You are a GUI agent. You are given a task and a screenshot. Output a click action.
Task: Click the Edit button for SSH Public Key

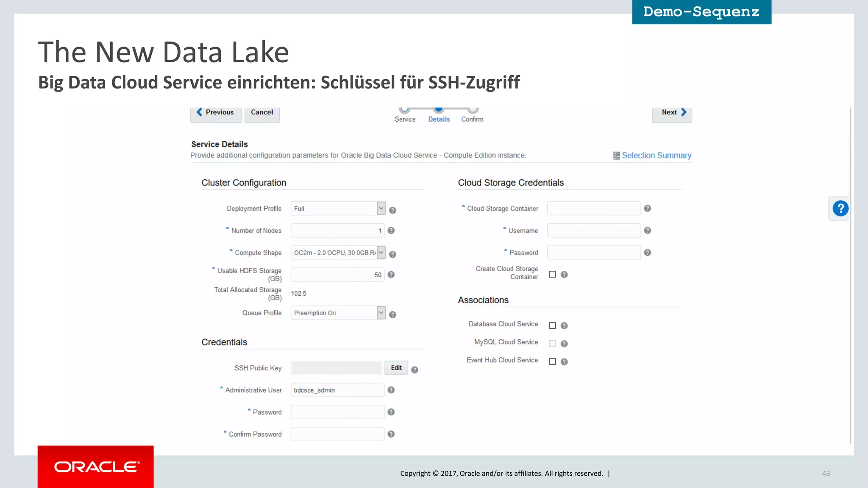coord(396,368)
